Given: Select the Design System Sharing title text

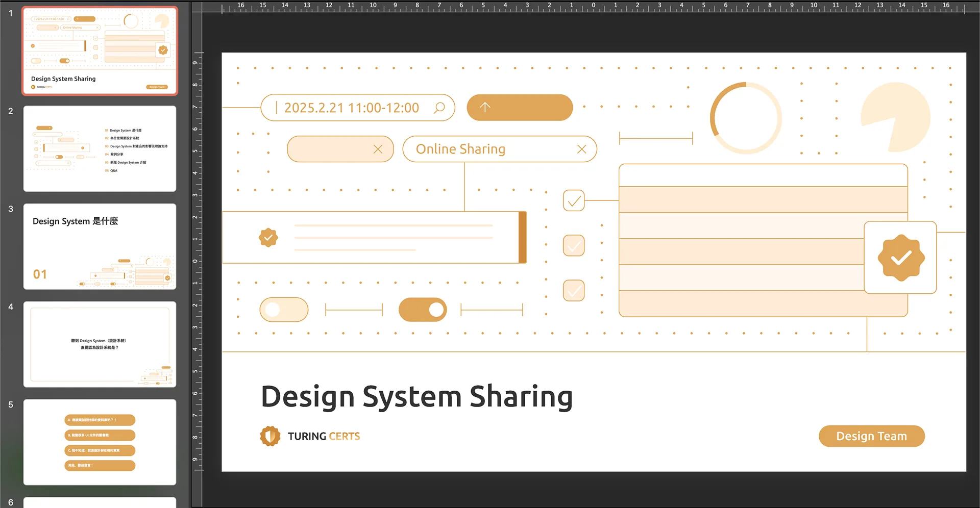Looking at the screenshot, I should pyautogui.click(x=416, y=397).
